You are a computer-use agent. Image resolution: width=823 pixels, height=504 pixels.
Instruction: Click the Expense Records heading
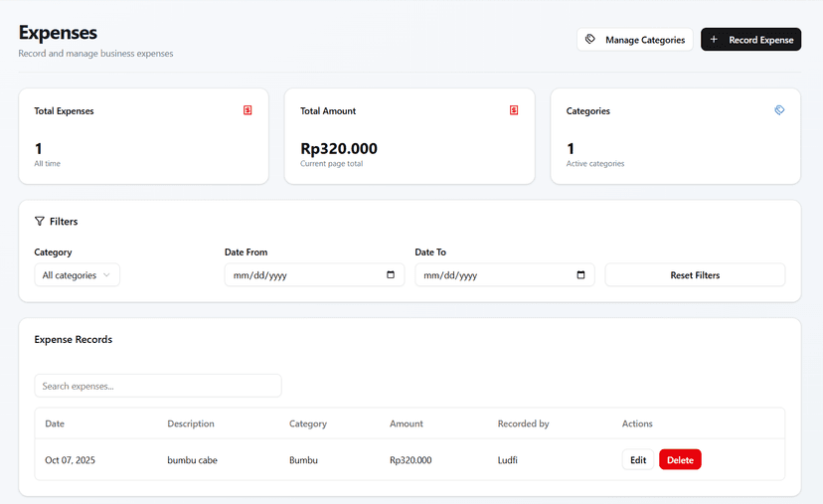click(x=74, y=340)
